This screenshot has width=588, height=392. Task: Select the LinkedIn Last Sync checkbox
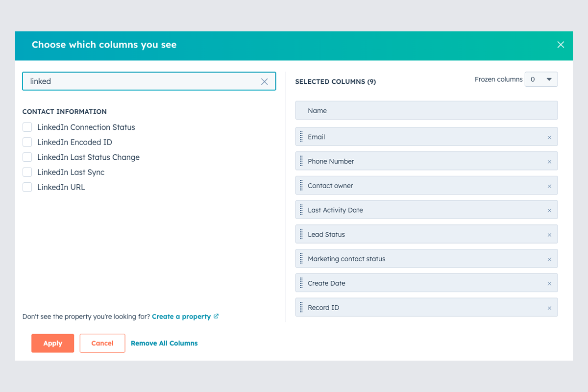tap(27, 172)
